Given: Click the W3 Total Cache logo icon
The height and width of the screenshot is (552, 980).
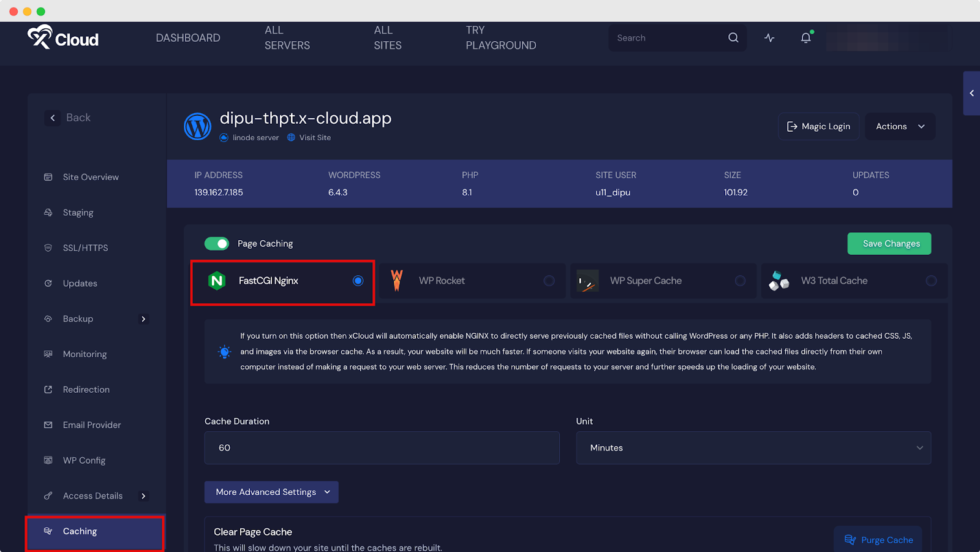Looking at the screenshot, I should (x=778, y=281).
